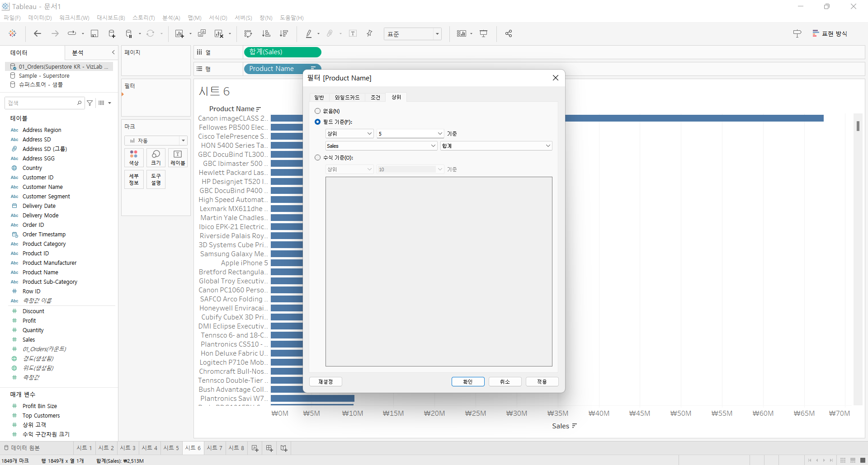Click the vertical scrollbar of the chart
868x465 pixels.
(858, 126)
